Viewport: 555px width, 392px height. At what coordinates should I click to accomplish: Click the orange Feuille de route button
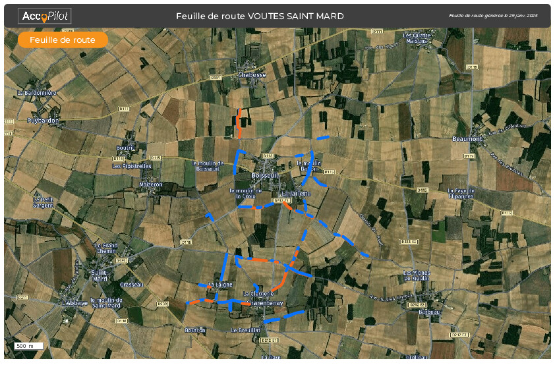coord(63,40)
